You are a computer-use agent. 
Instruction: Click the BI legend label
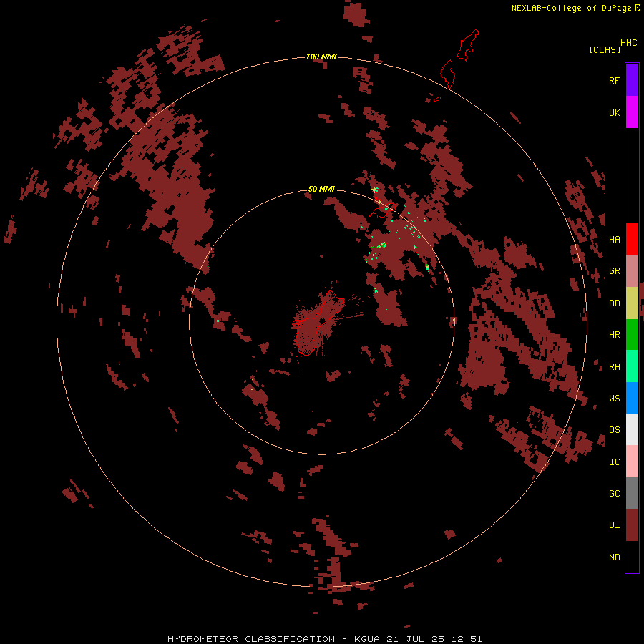coord(614,525)
